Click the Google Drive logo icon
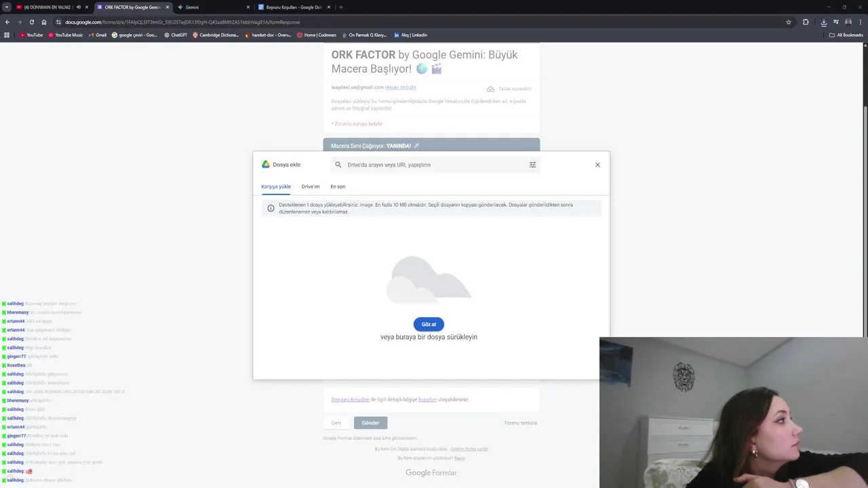The width and height of the screenshot is (868, 488). (266, 165)
